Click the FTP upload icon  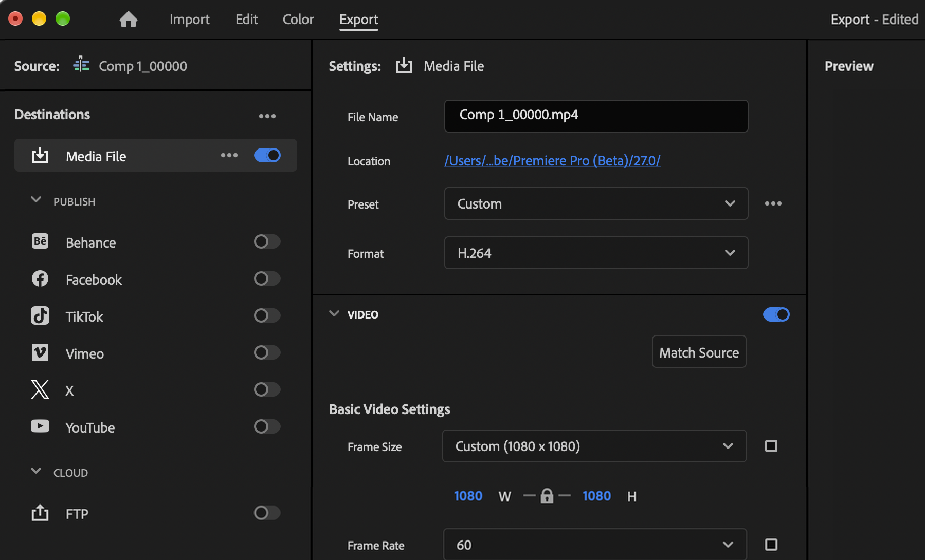40,512
